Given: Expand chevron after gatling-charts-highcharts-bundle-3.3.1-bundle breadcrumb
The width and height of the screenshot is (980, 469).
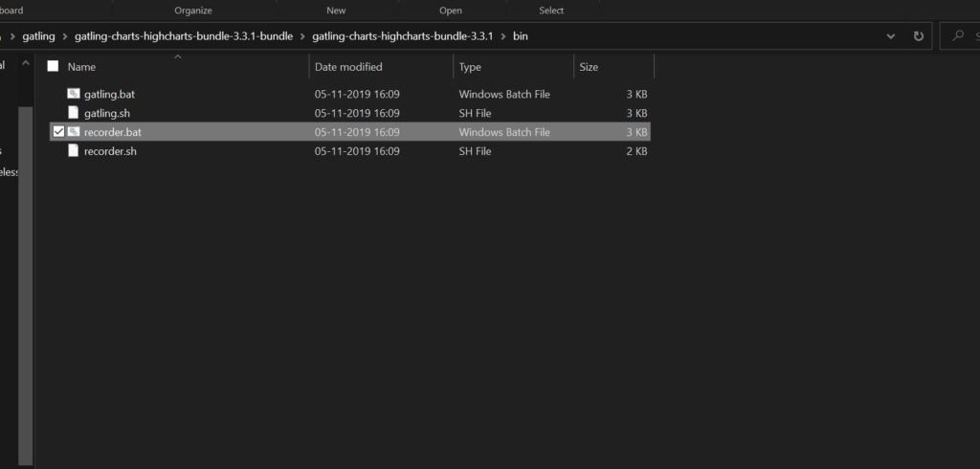Looking at the screenshot, I should (302, 36).
